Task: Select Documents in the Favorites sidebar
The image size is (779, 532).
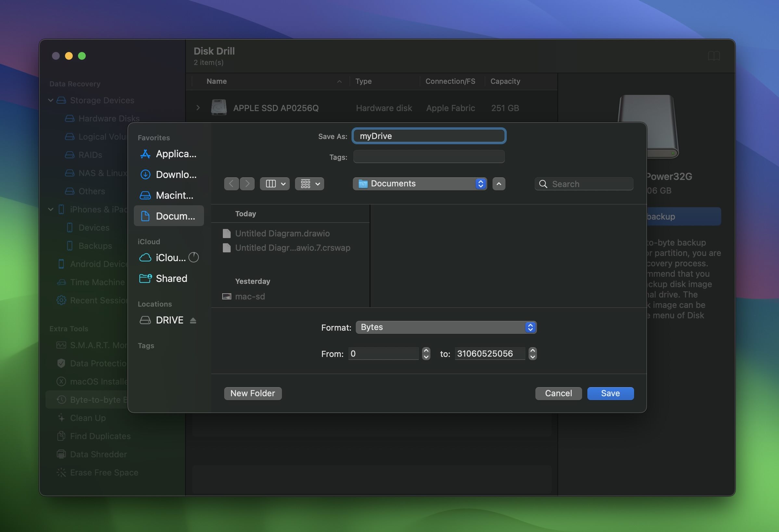Action: pos(169,216)
